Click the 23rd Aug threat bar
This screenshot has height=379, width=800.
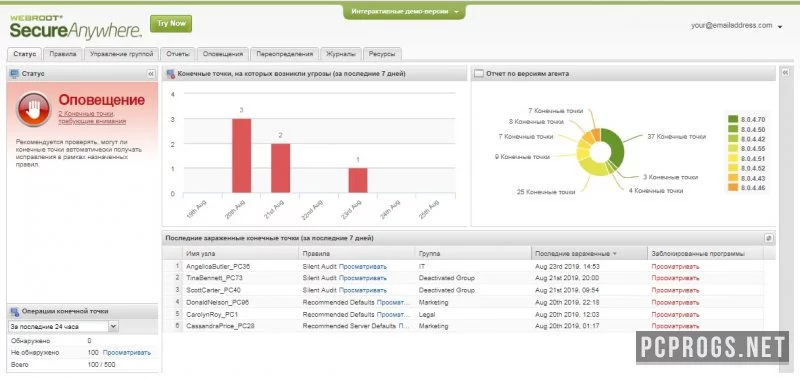point(358,180)
